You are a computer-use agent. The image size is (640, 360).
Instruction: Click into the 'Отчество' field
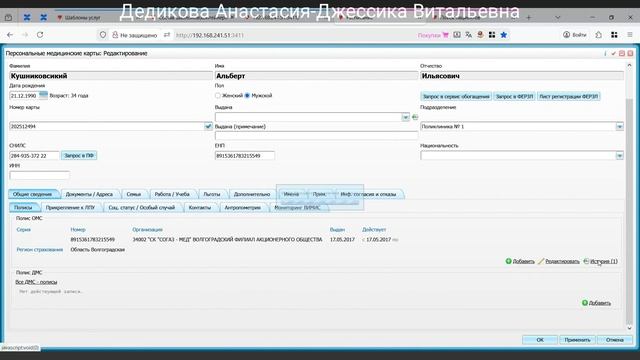(x=522, y=76)
